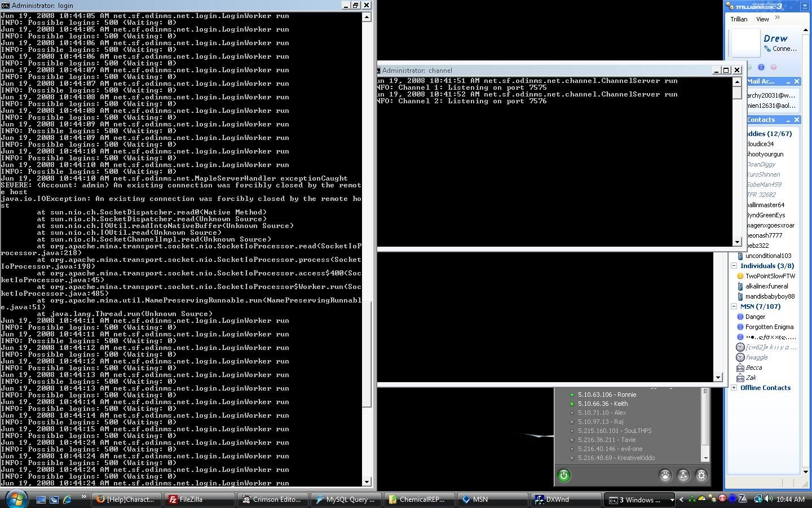Click the Hamachi network triangle icon
The height and width of the screenshot is (508, 812).
tap(683, 475)
